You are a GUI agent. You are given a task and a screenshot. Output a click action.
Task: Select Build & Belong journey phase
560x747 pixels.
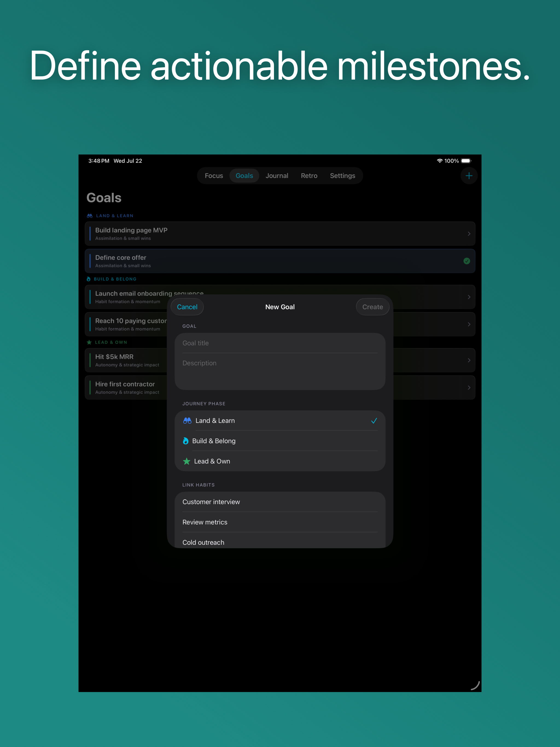(280, 441)
